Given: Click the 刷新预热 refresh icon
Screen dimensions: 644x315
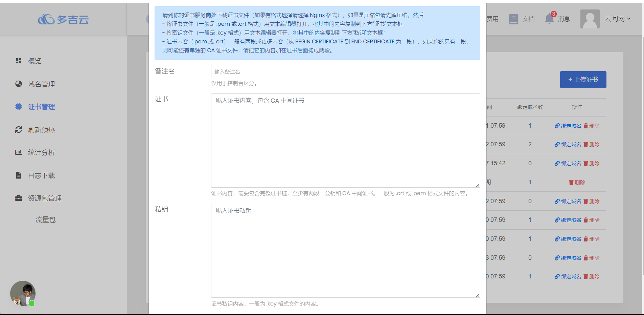Looking at the screenshot, I should 19,129.
